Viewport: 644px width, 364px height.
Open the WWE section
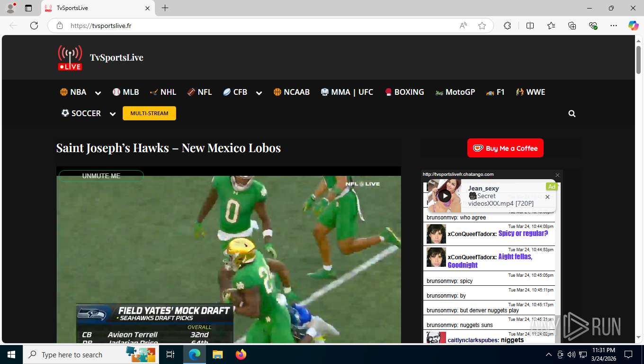click(530, 92)
